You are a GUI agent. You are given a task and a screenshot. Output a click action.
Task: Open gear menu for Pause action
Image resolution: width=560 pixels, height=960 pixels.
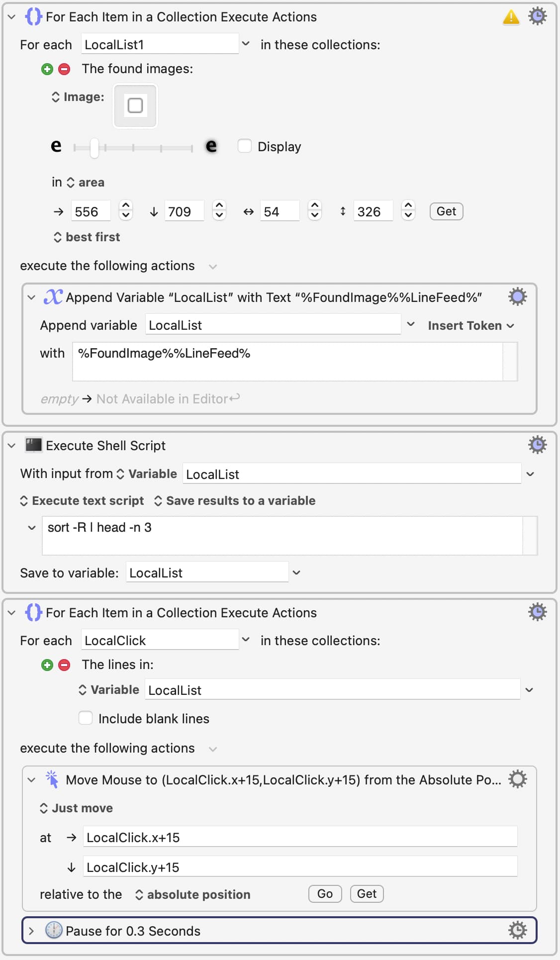(517, 930)
